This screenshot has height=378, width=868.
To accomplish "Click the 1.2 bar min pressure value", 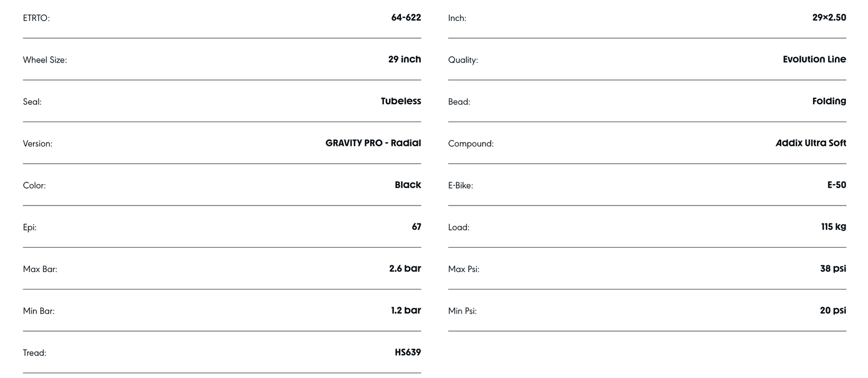I will 406,310.
